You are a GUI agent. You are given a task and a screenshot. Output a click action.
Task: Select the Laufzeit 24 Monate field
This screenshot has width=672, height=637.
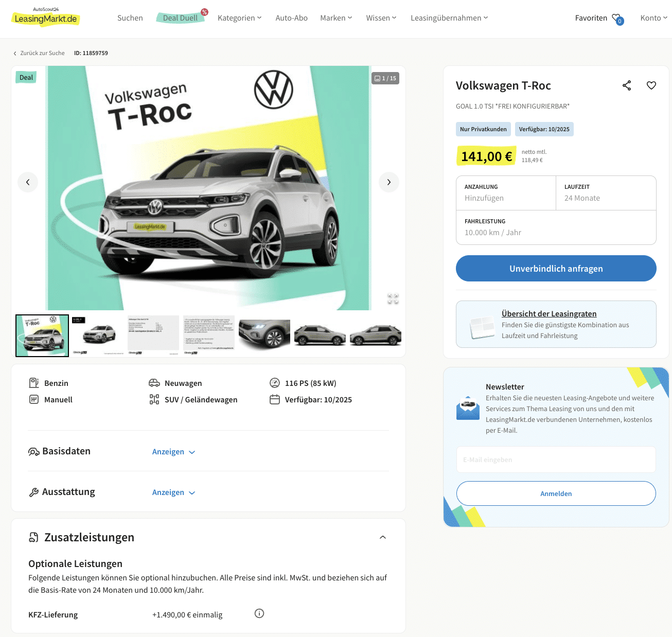[x=606, y=193]
